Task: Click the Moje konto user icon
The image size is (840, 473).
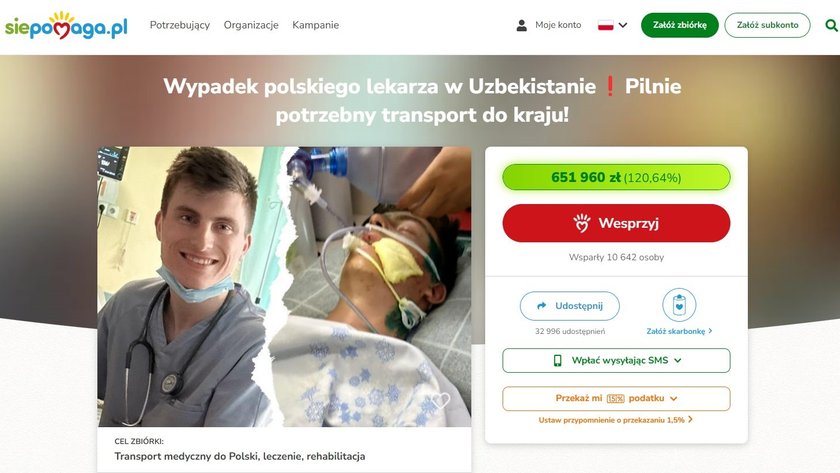Action: 521,25
